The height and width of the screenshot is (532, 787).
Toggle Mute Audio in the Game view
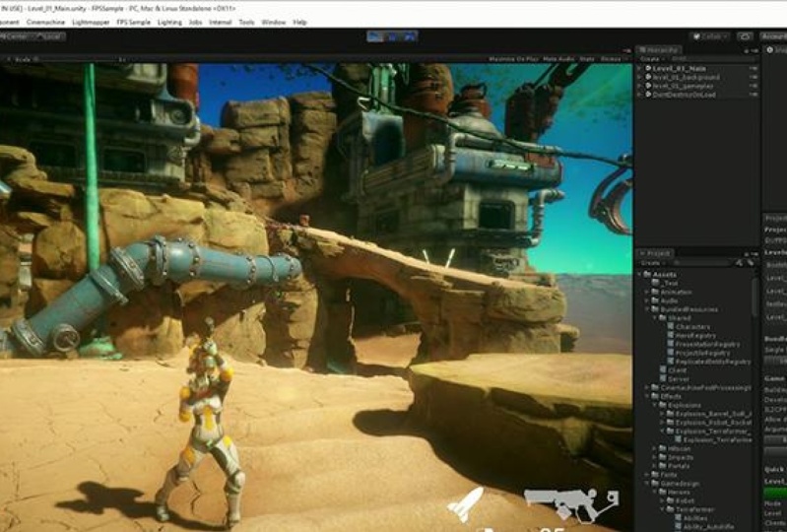tap(558, 59)
